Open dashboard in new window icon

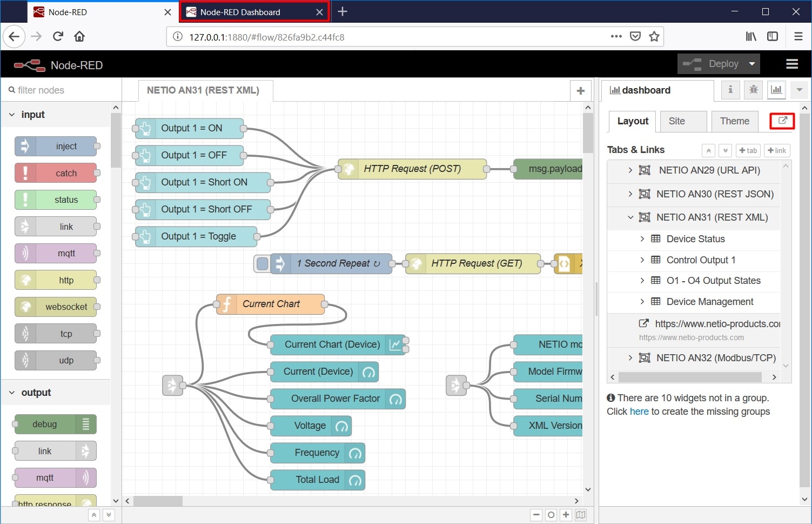pos(782,121)
